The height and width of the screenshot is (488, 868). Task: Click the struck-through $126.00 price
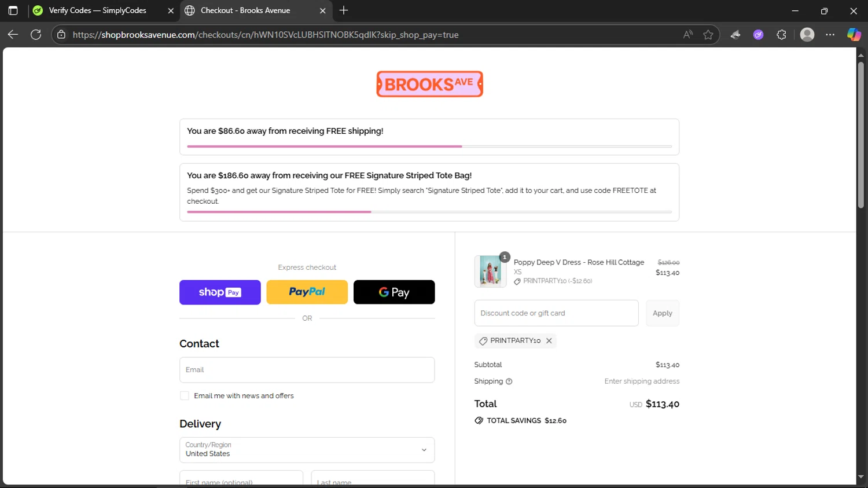pos(668,263)
